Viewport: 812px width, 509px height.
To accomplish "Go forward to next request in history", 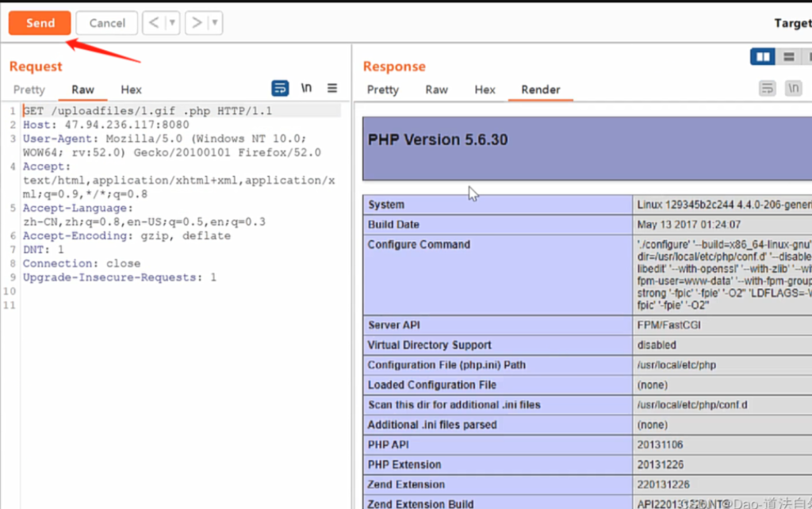I will tap(197, 23).
